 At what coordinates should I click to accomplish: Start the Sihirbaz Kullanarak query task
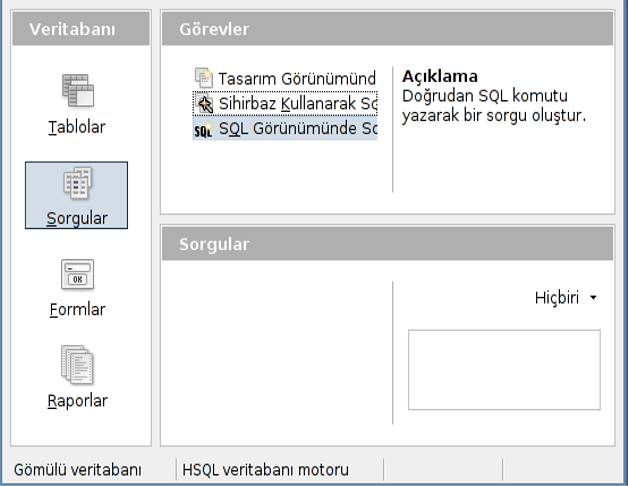click(297, 104)
